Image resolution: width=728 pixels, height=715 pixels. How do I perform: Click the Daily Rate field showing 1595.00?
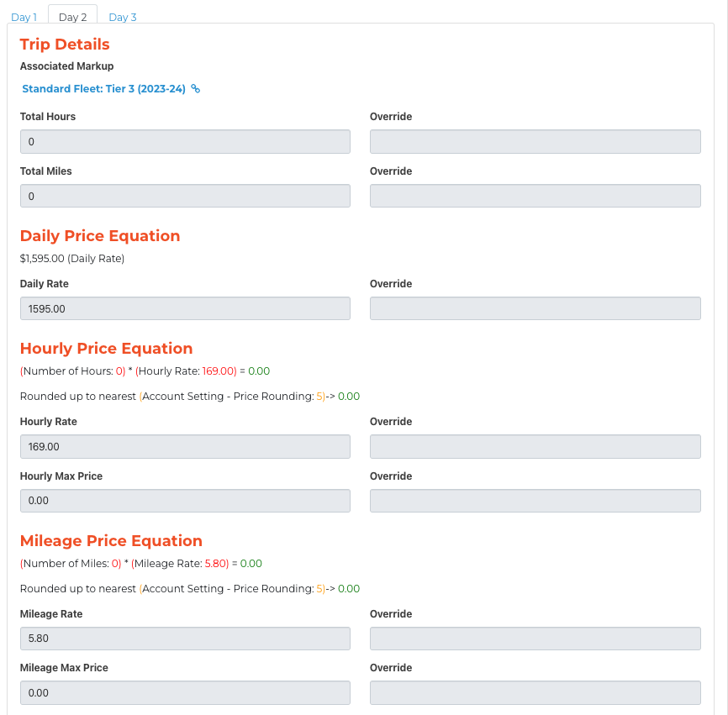pos(185,308)
